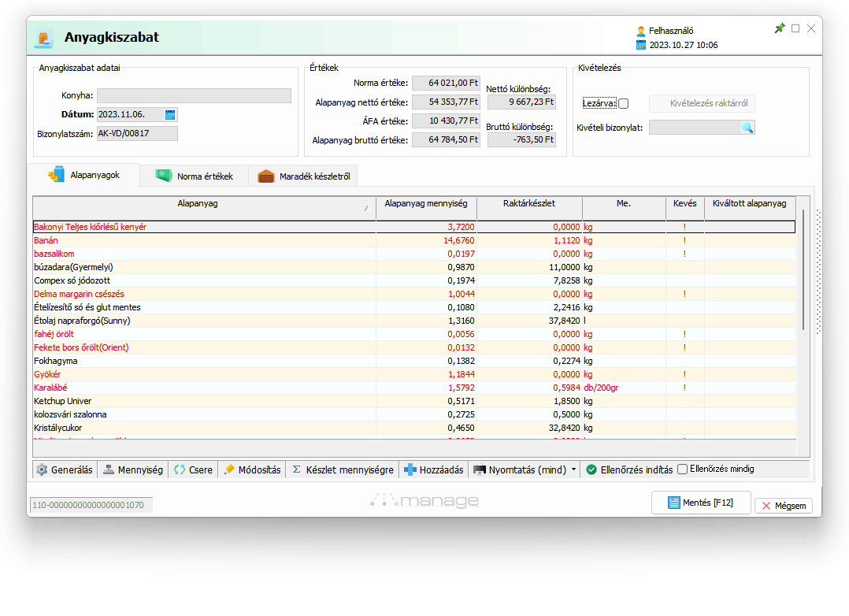Open the calendar picker for Dátum

coord(169,115)
